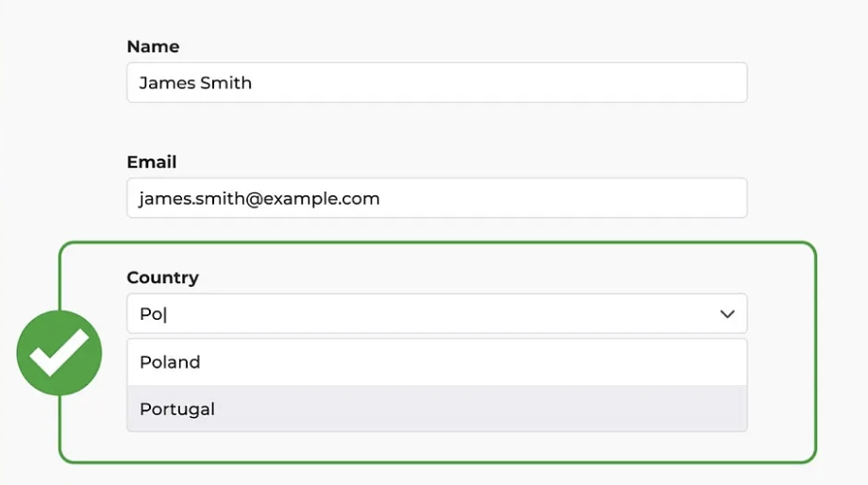The image size is (868, 485).
Task: Click the white checkmark inside the green circle
Action: [x=58, y=353]
